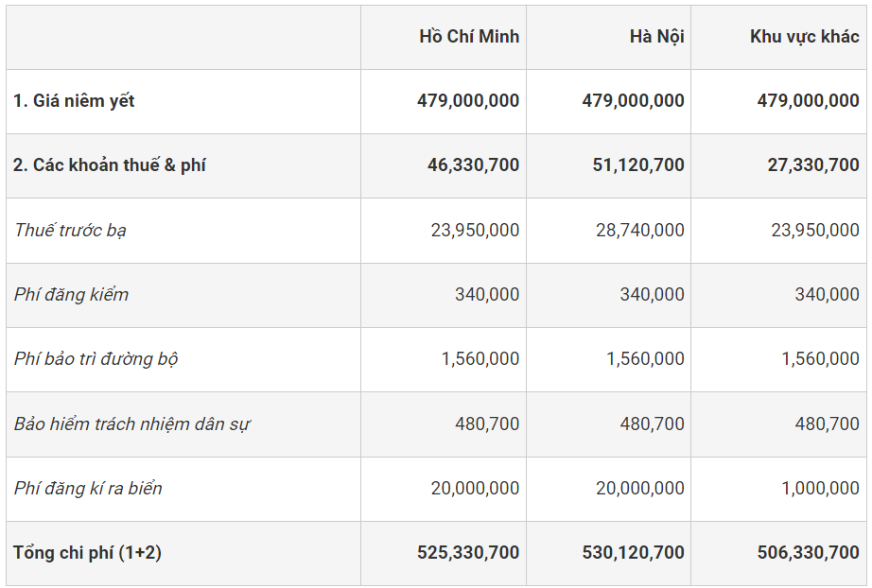This screenshot has width=872, height=588.
Task: Click Hà Nội total cost 530,120,700
Action: (x=633, y=553)
